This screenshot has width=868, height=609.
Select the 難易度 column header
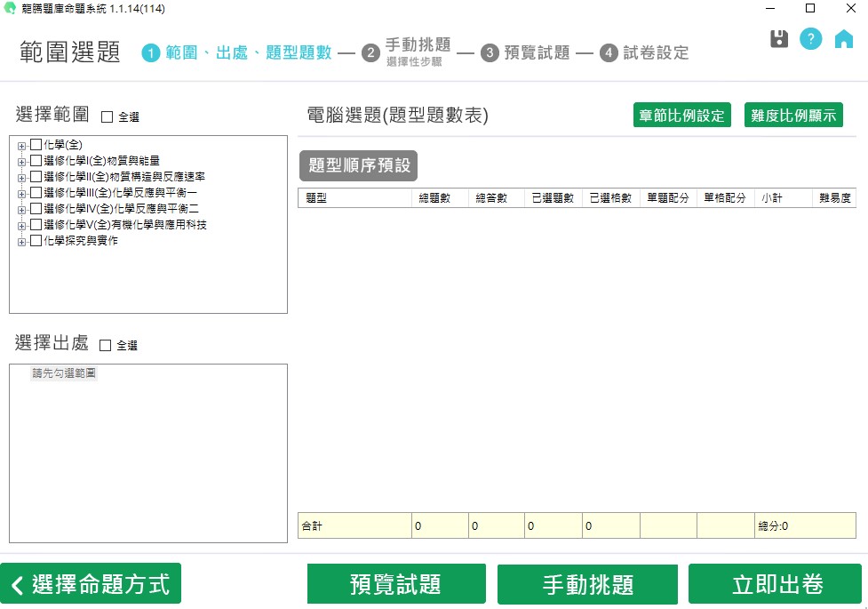pos(835,198)
